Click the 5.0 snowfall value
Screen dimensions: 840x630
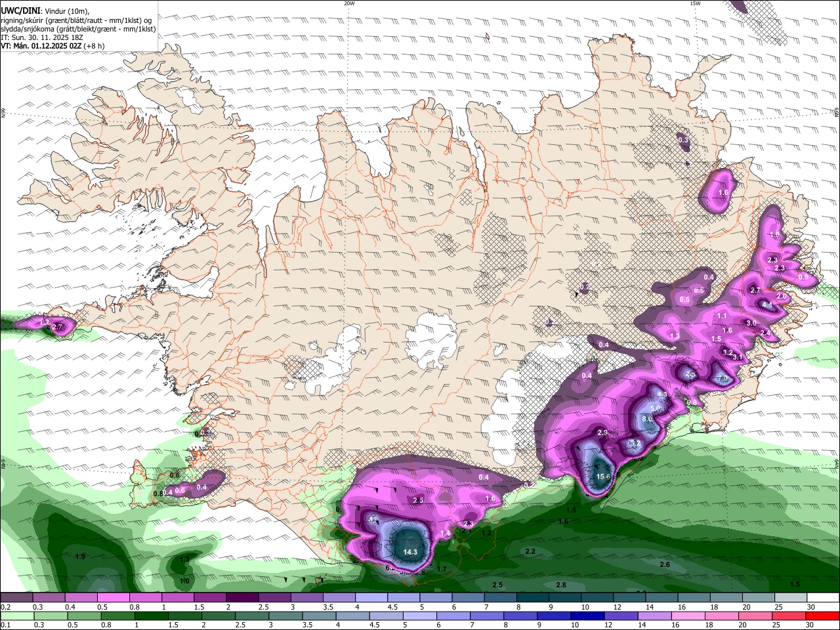655,409
